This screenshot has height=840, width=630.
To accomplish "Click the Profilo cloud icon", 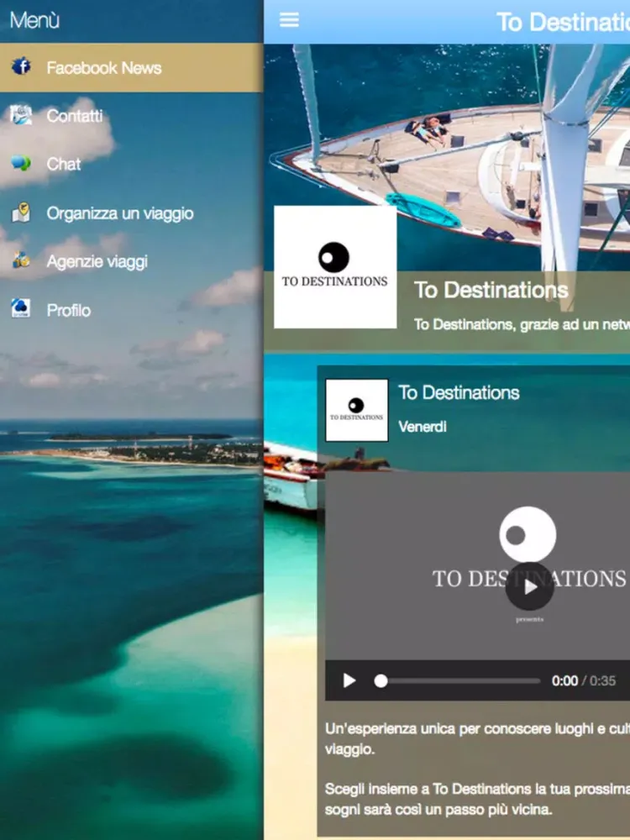I will tap(21, 309).
